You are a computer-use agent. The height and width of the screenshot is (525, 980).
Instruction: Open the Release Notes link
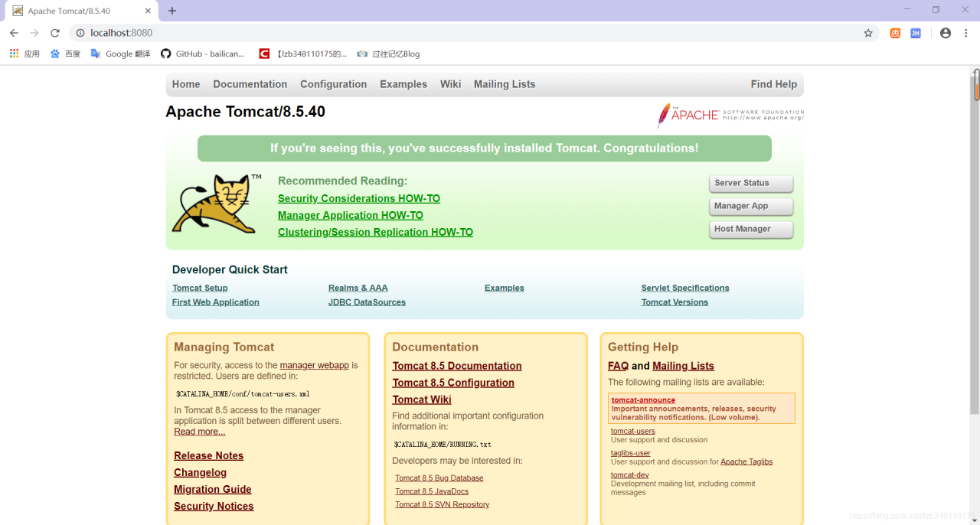pyautogui.click(x=209, y=455)
